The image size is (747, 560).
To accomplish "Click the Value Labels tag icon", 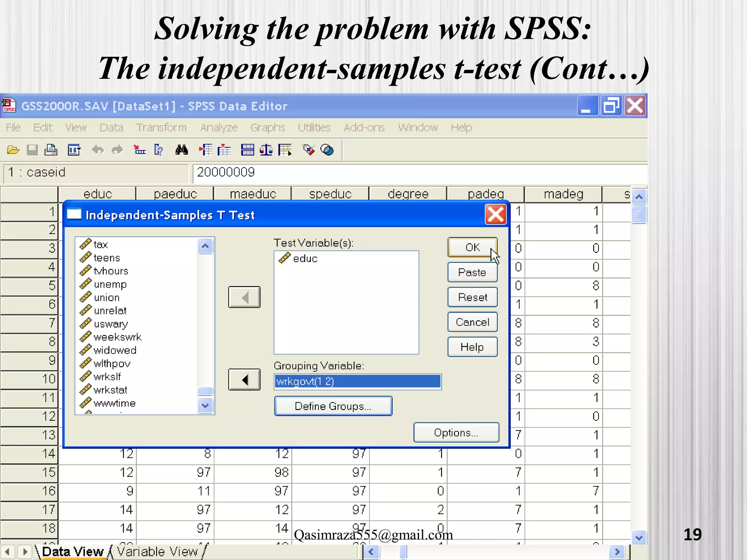I will click(x=309, y=150).
